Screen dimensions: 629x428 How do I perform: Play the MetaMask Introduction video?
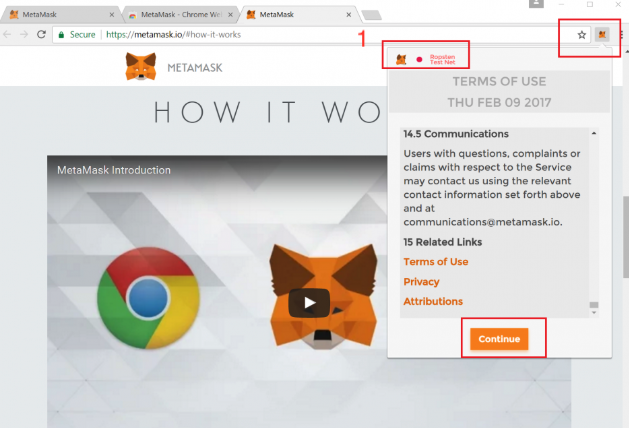point(309,302)
